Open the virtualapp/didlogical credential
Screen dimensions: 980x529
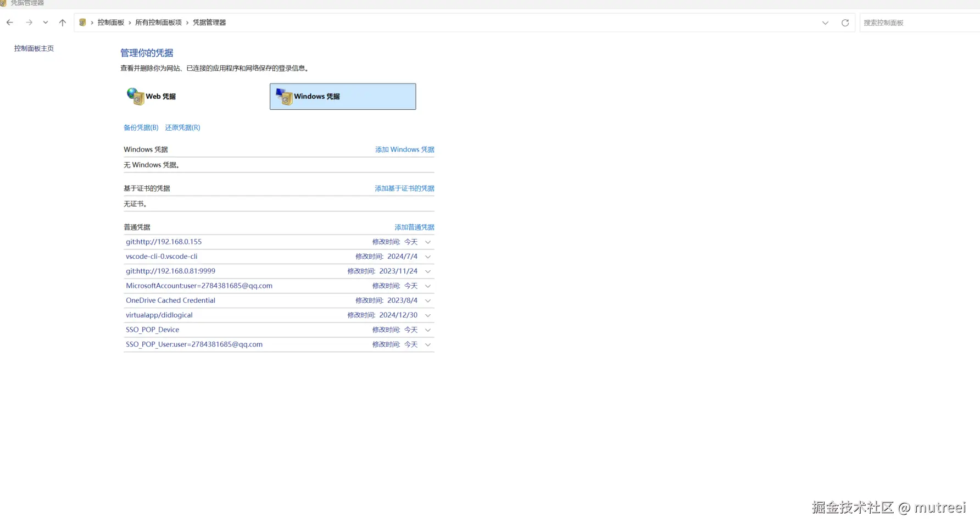point(159,315)
